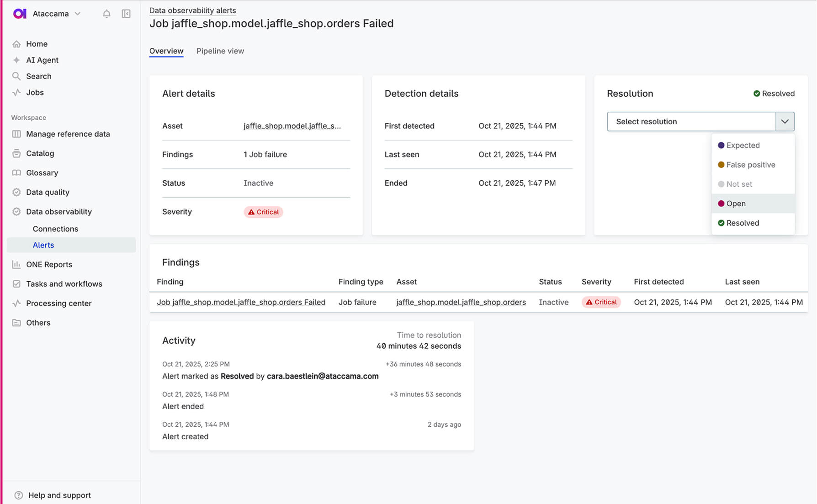Switch to the Pipeline view tab
817x504 pixels.
pos(220,51)
